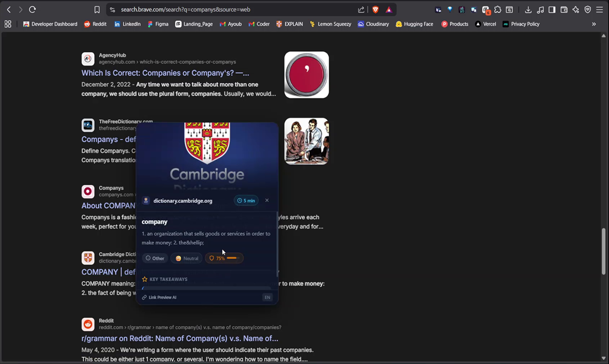609x364 pixels.
Task: Click the Reddit result favicon
Action: (x=88, y=324)
